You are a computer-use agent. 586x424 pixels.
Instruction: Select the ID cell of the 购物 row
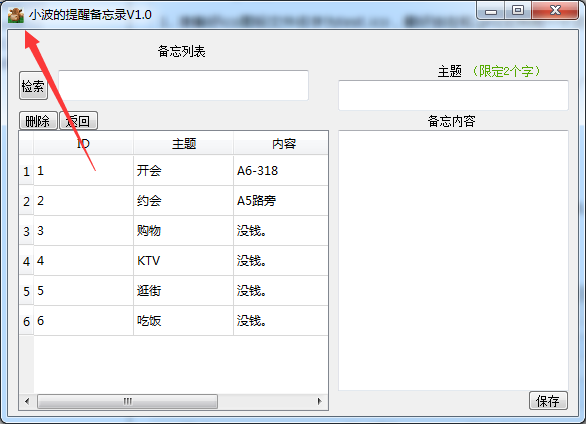tap(83, 231)
